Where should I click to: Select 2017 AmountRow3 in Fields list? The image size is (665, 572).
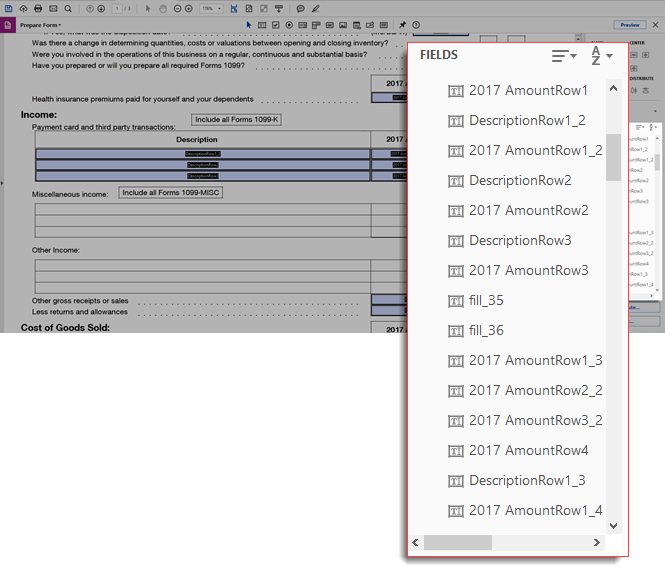pyautogui.click(x=518, y=271)
